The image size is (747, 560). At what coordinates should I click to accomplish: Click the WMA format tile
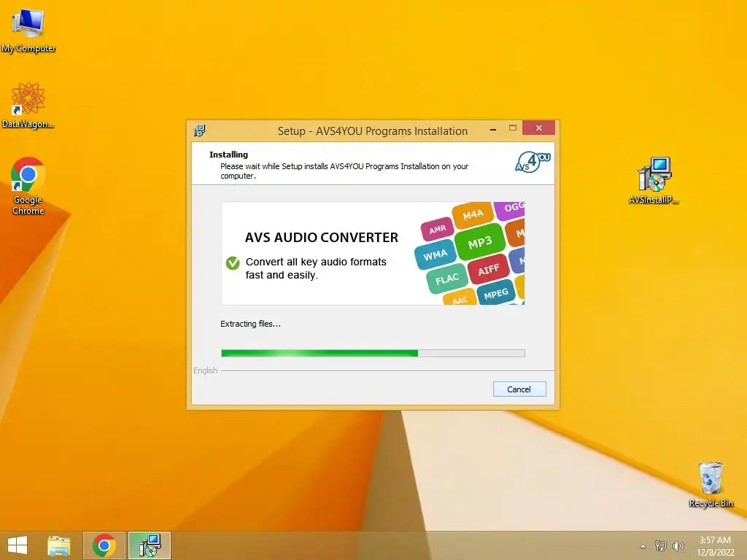pyautogui.click(x=435, y=255)
